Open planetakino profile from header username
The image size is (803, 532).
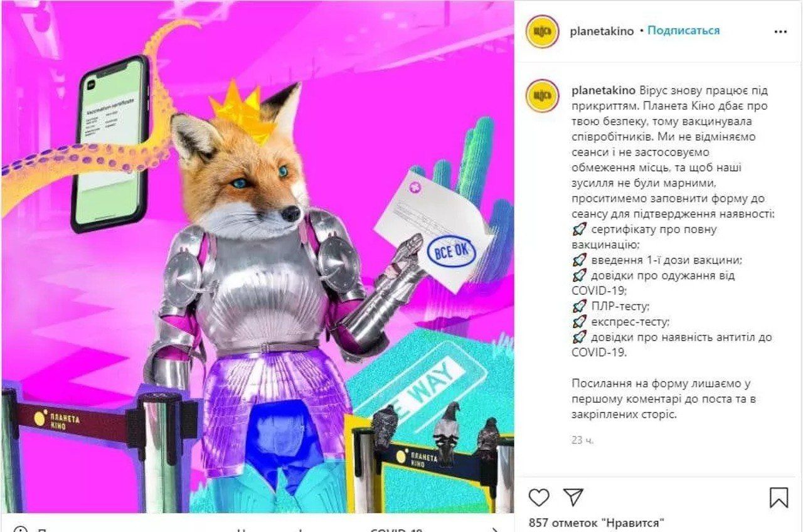[602, 31]
